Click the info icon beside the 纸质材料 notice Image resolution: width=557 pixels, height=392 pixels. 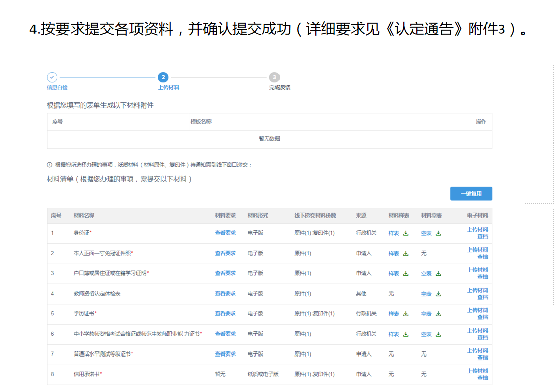[50, 165]
